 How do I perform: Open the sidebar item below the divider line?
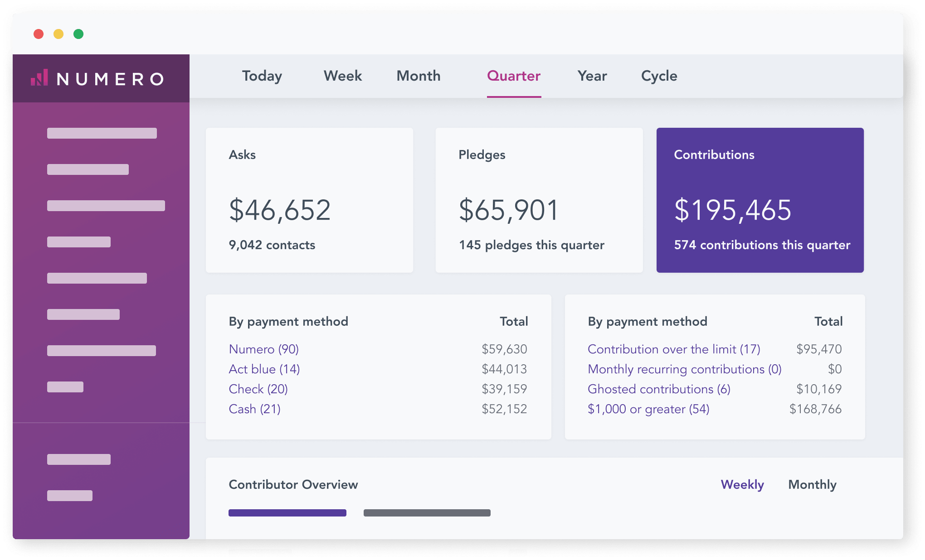[x=78, y=459]
